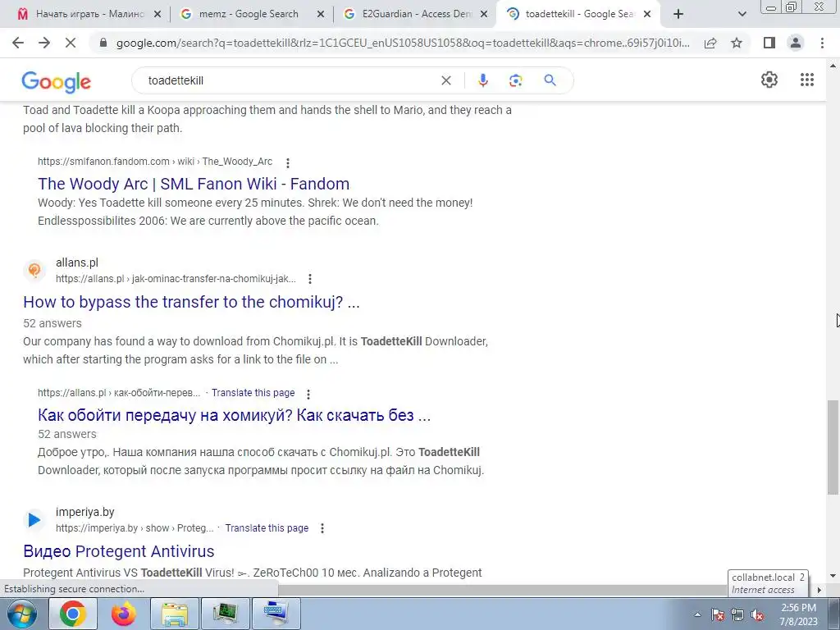Go back to the previous page
840x630 pixels.
[x=18, y=43]
